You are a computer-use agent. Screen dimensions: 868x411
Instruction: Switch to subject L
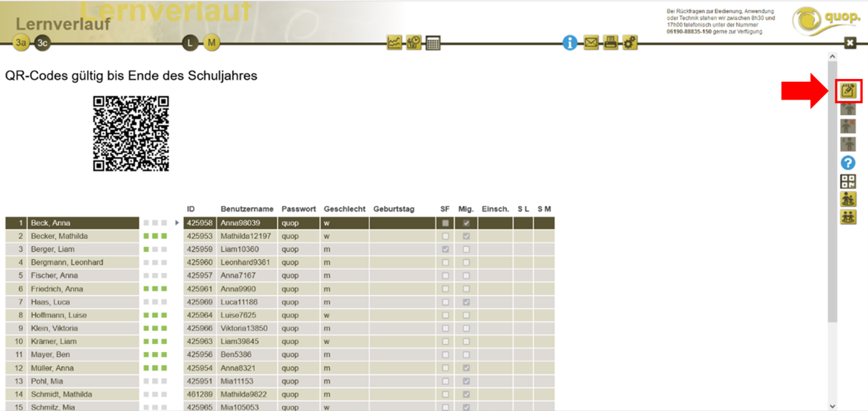(191, 43)
